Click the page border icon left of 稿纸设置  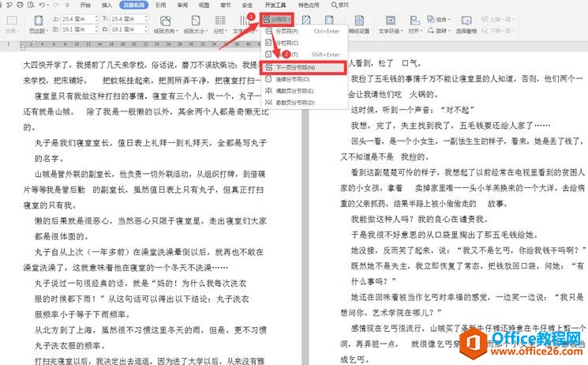(329, 21)
